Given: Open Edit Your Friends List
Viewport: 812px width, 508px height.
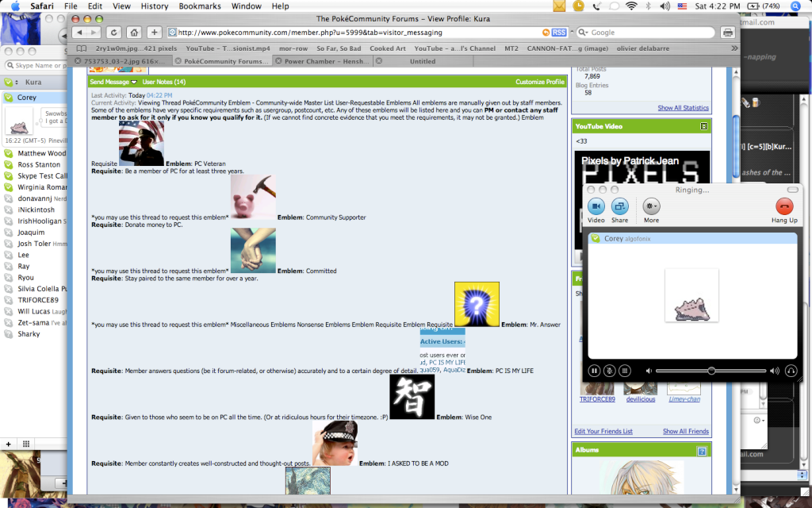Looking at the screenshot, I should click(x=603, y=431).
